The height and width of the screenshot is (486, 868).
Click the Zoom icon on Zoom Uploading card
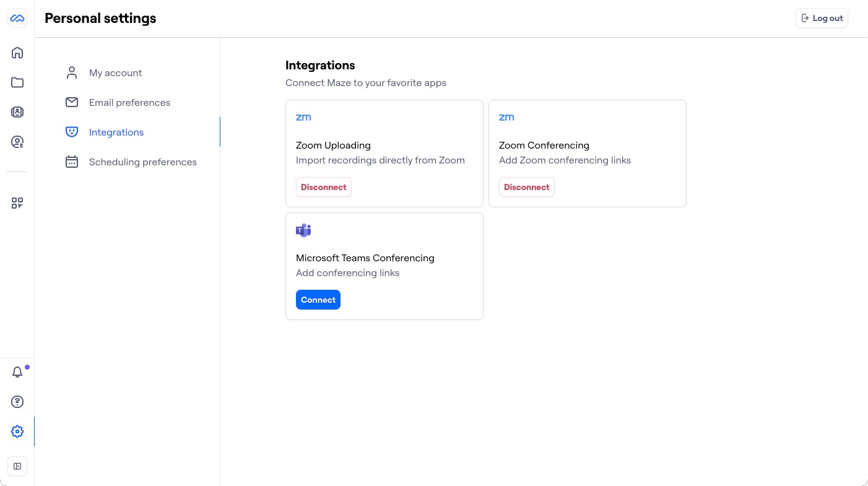(x=303, y=117)
